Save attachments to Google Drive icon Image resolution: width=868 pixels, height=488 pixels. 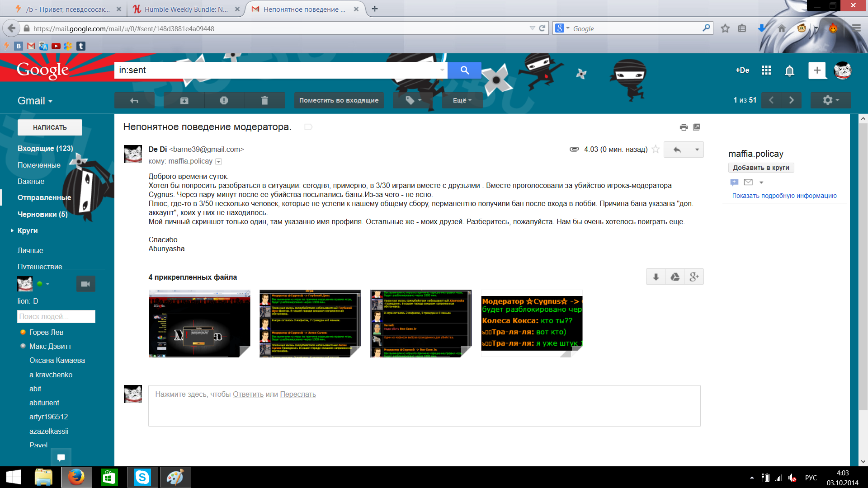click(675, 277)
